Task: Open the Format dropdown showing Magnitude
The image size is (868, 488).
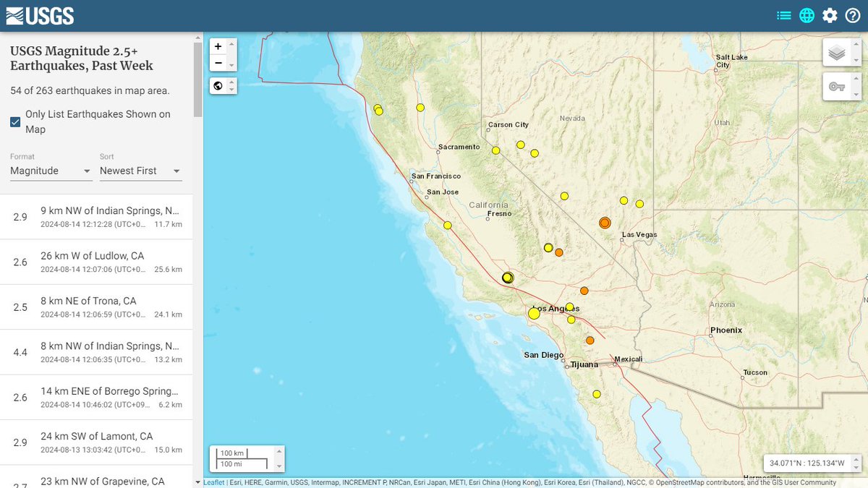Action: pyautogui.click(x=51, y=171)
